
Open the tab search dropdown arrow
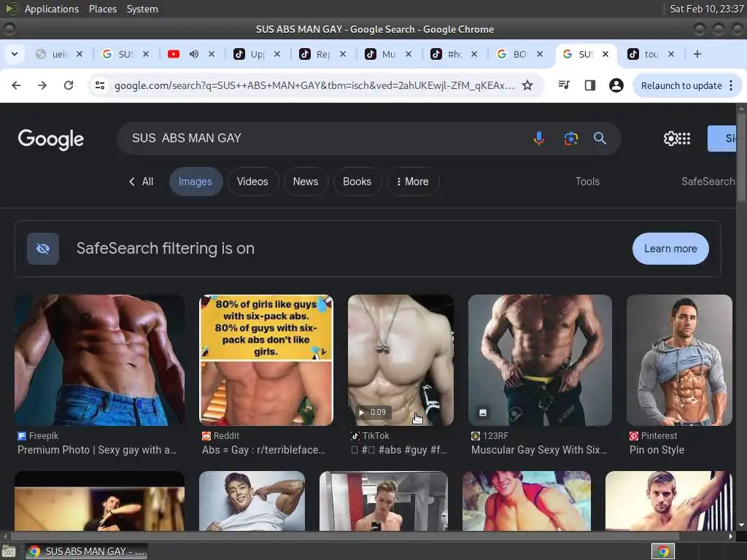point(15,54)
